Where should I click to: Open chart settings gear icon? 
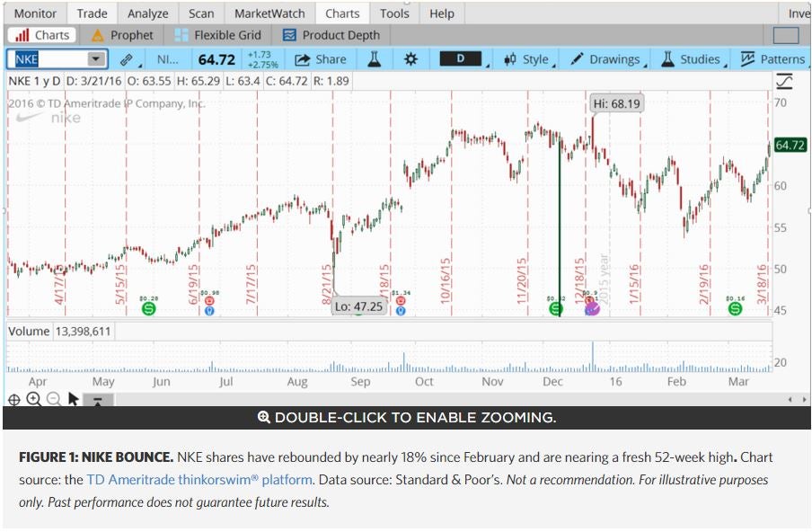(x=410, y=59)
